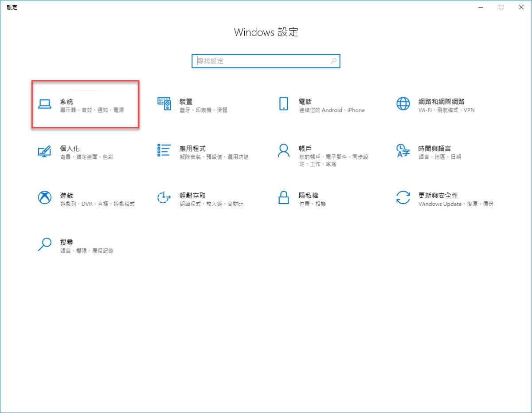The height and width of the screenshot is (413, 532).
Task: Open 搜尋 settings title
Action: click(x=66, y=242)
